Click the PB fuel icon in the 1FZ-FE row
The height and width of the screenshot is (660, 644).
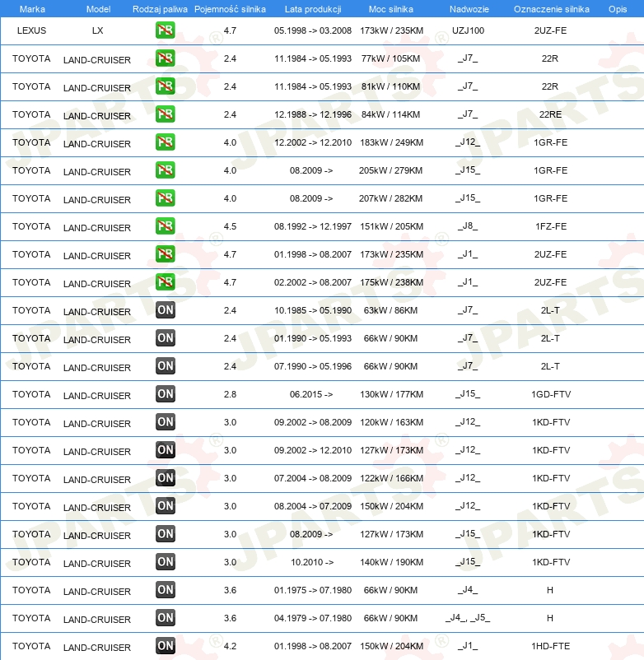[165, 226]
